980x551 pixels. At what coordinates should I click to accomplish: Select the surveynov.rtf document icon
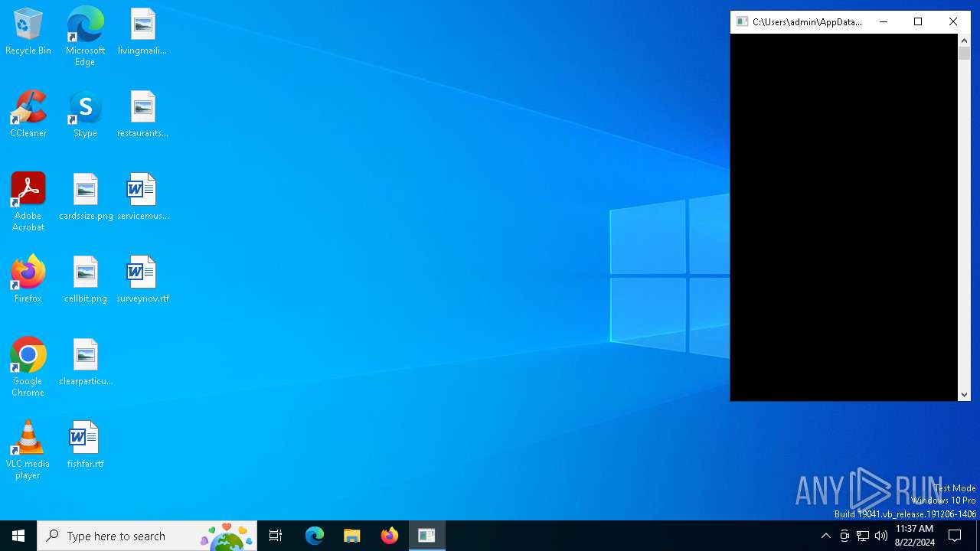pyautogui.click(x=142, y=280)
